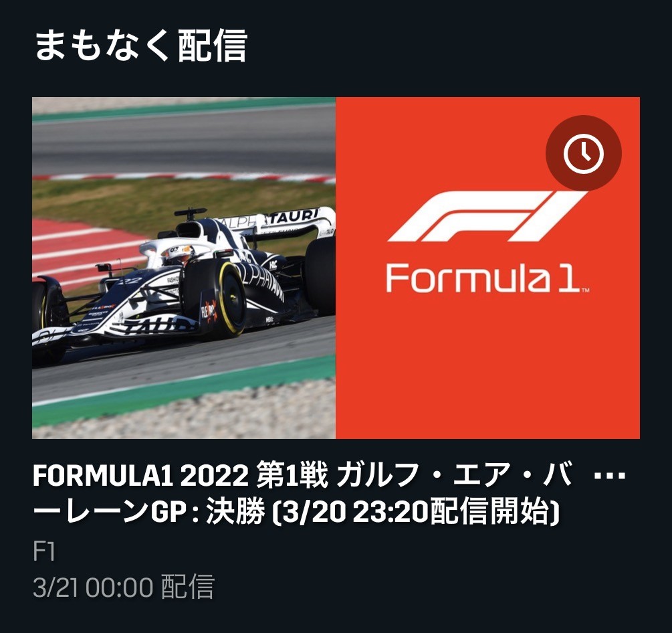Tap the driver's helmet in the photo
Viewport: 672px width, 633px height.
(x=177, y=254)
